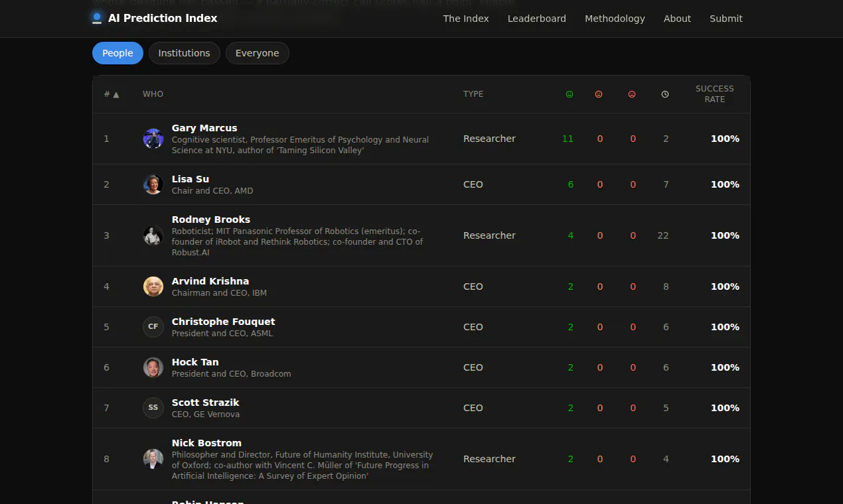Click Rodney Brooks's pending count 22
The width and height of the screenshot is (843, 504).
(663, 235)
